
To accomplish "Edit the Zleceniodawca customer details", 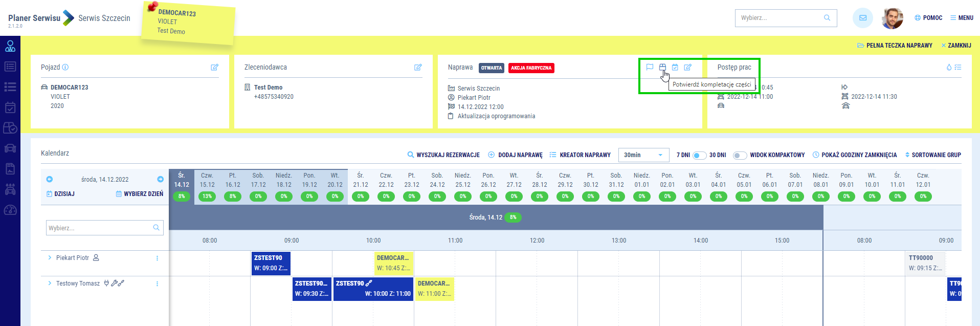I will click(x=418, y=67).
